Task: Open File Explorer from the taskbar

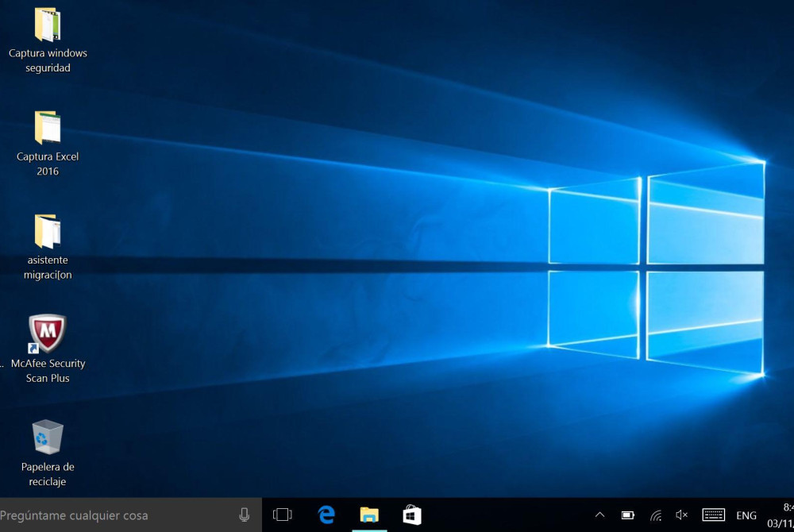Action: [369, 515]
